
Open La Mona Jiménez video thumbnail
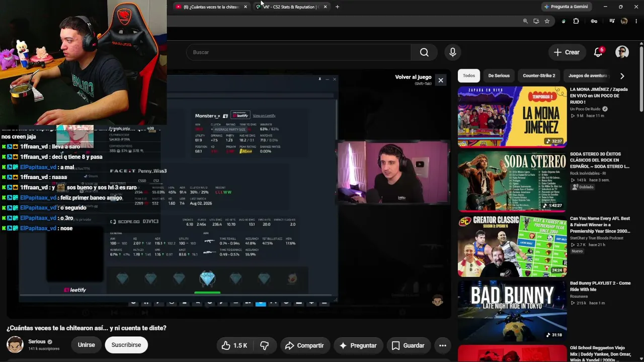pyautogui.click(x=512, y=117)
